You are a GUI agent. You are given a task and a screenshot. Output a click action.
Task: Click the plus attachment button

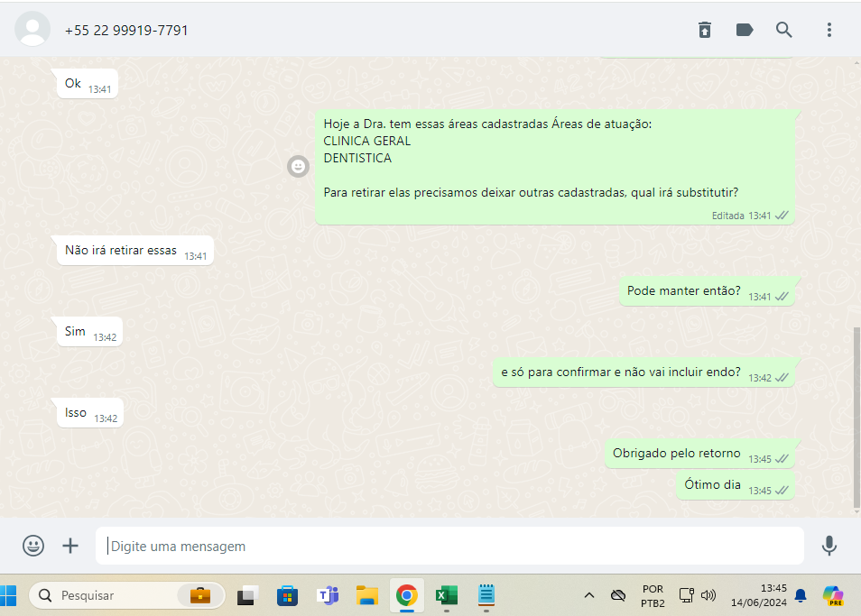(70, 546)
